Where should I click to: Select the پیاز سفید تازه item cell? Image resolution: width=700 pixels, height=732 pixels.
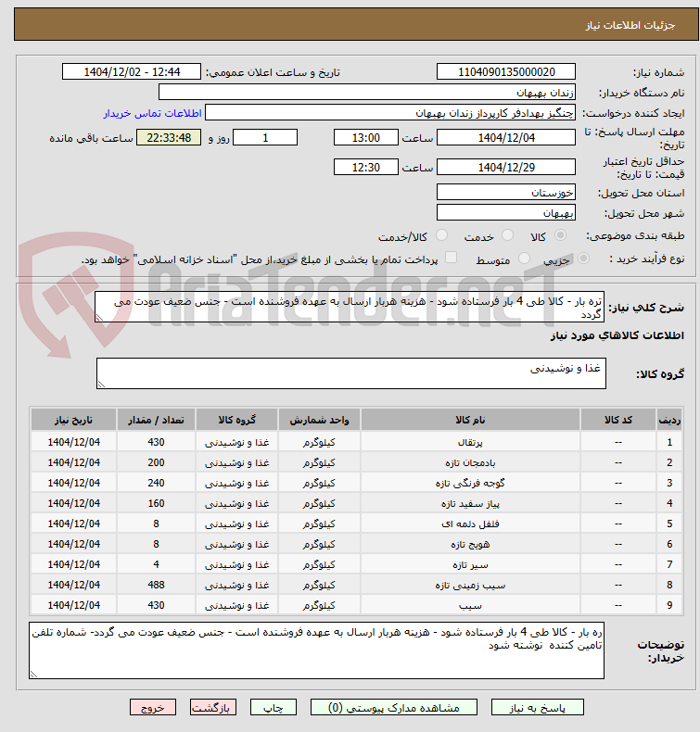click(470, 504)
